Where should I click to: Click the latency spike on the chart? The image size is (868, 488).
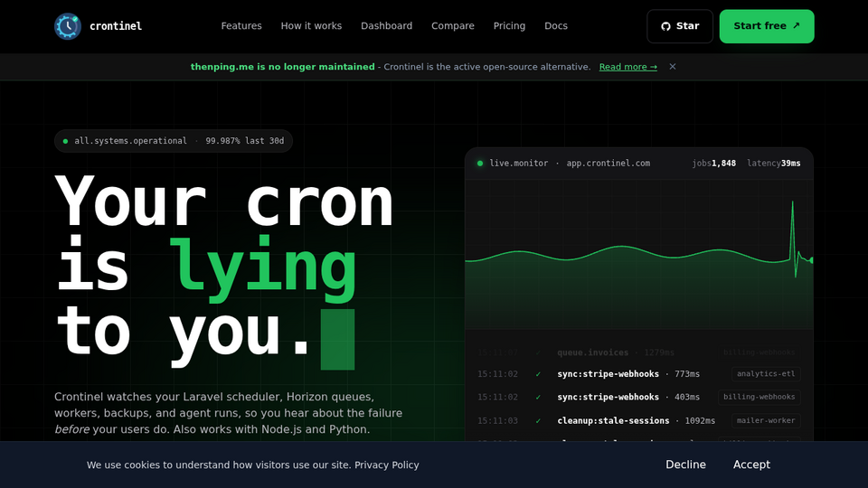click(793, 238)
